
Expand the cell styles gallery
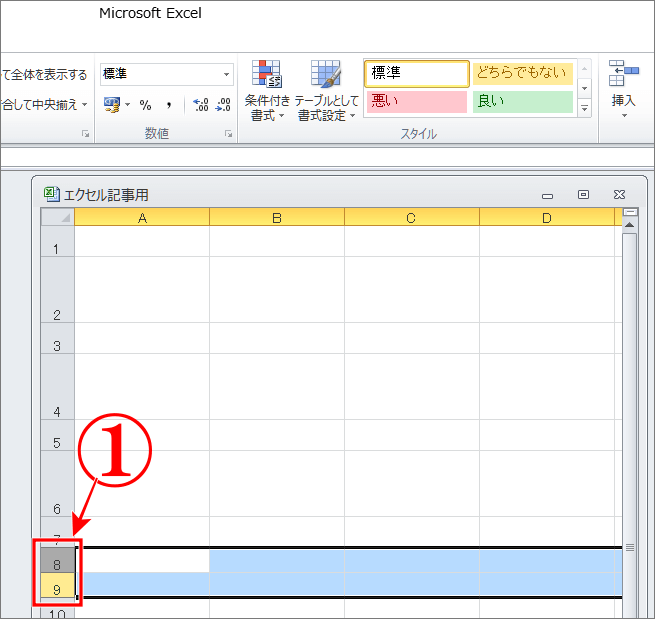pyautogui.click(x=585, y=109)
